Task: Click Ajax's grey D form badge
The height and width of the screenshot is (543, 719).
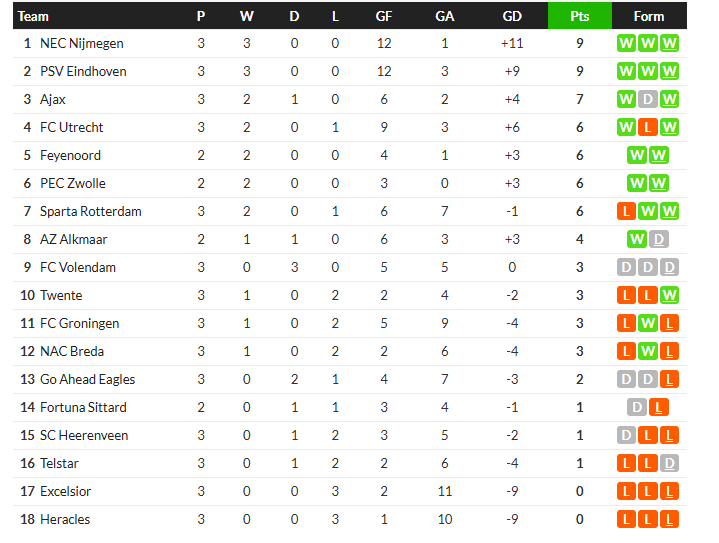Action: pyautogui.click(x=647, y=100)
